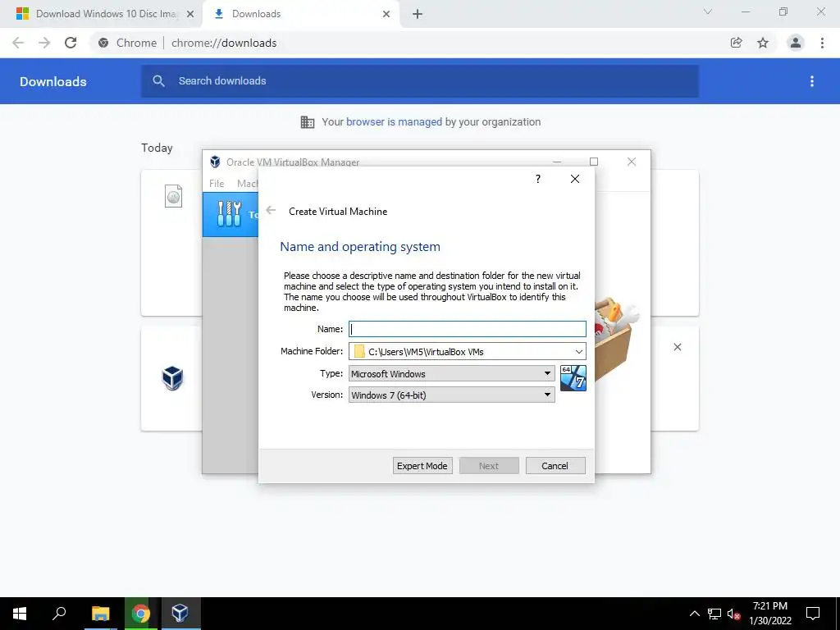Viewport: 840px width, 630px height.
Task: Open the Chrome three-dot menu
Action: (x=822, y=43)
